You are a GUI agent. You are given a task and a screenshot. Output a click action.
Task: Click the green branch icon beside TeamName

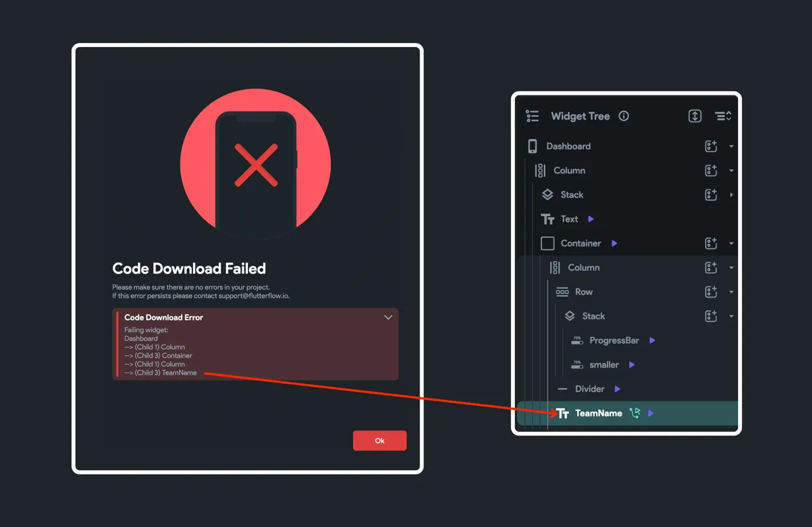[x=635, y=413]
